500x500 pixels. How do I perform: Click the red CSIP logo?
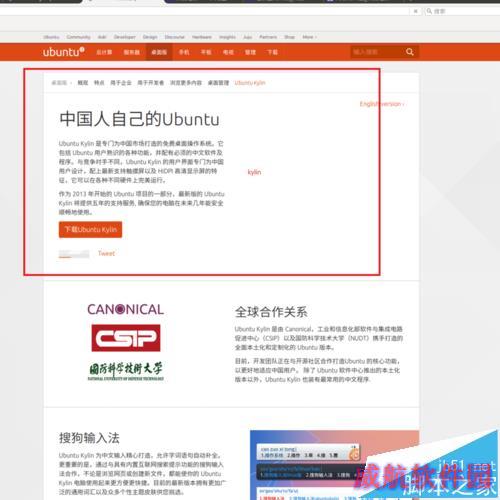click(x=126, y=338)
